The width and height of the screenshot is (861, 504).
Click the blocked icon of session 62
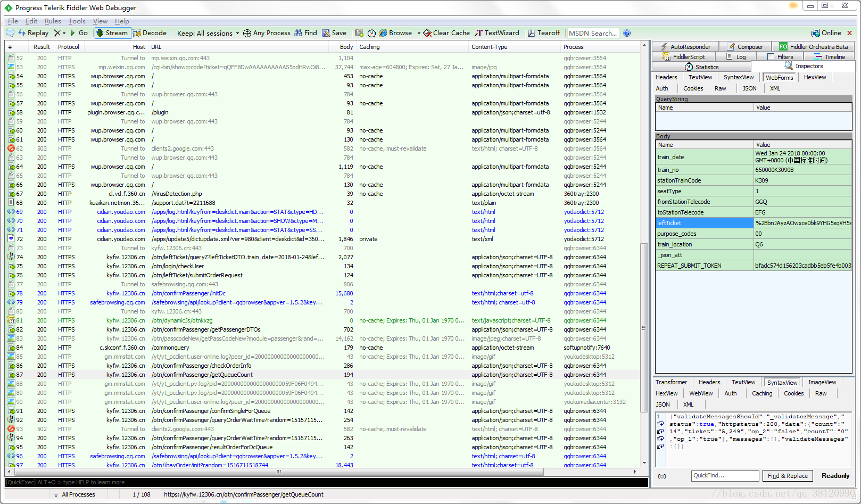click(11, 149)
